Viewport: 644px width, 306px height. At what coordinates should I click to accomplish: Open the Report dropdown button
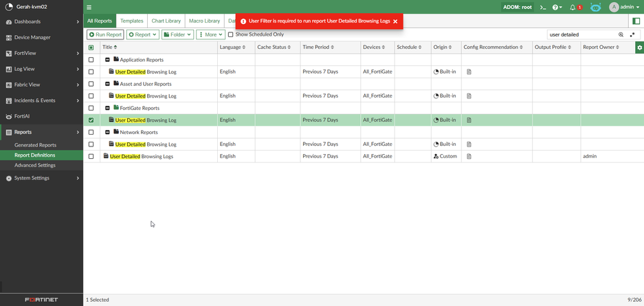click(x=142, y=34)
